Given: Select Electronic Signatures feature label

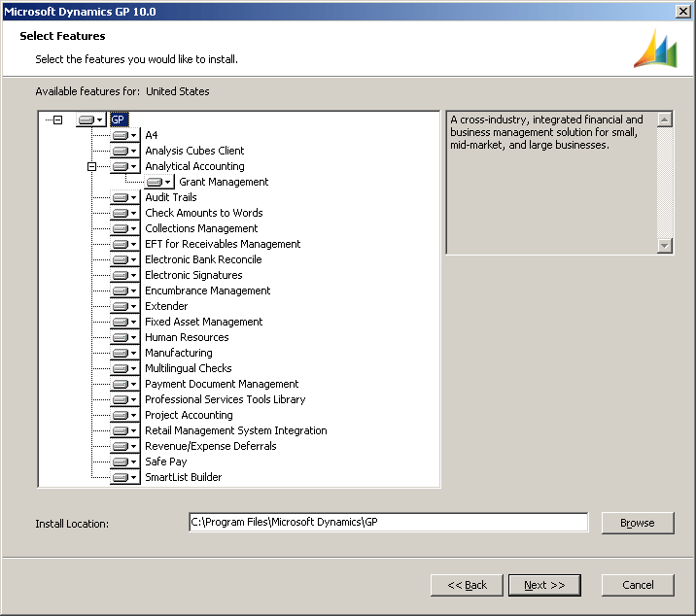Looking at the screenshot, I should [x=193, y=275].
